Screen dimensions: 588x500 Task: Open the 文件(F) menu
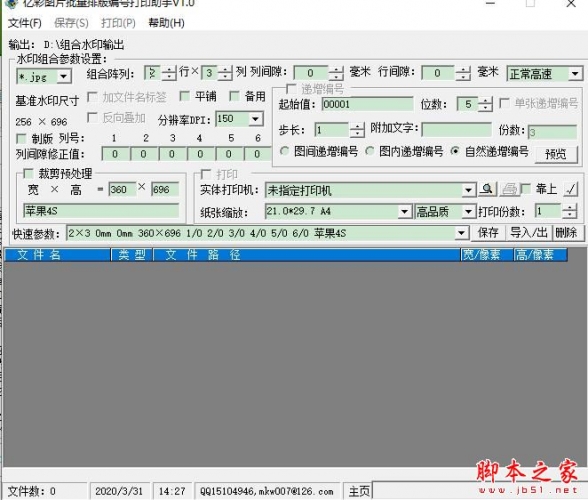pos(25,23)
